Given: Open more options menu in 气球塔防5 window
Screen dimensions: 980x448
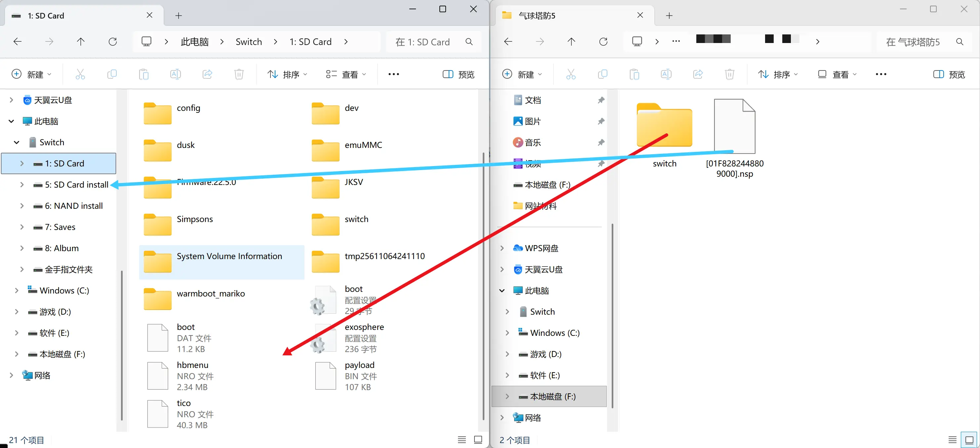Looking at the screenshot, I should coord(881,74).
